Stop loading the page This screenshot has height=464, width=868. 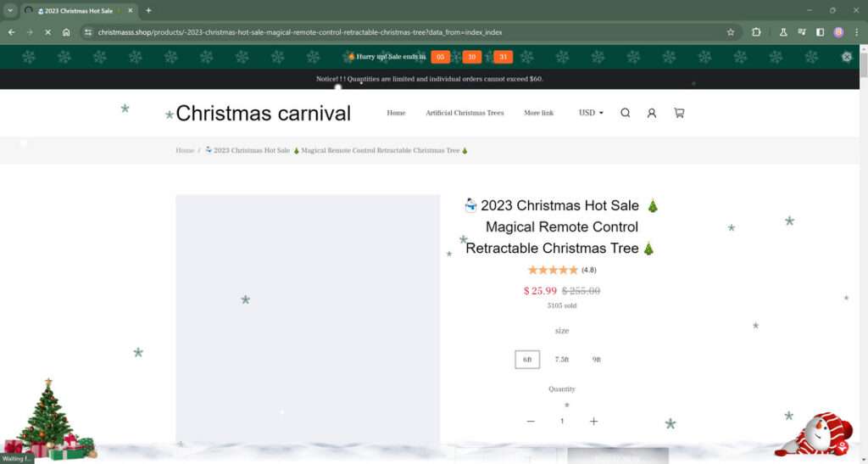(x=47, y=32)
